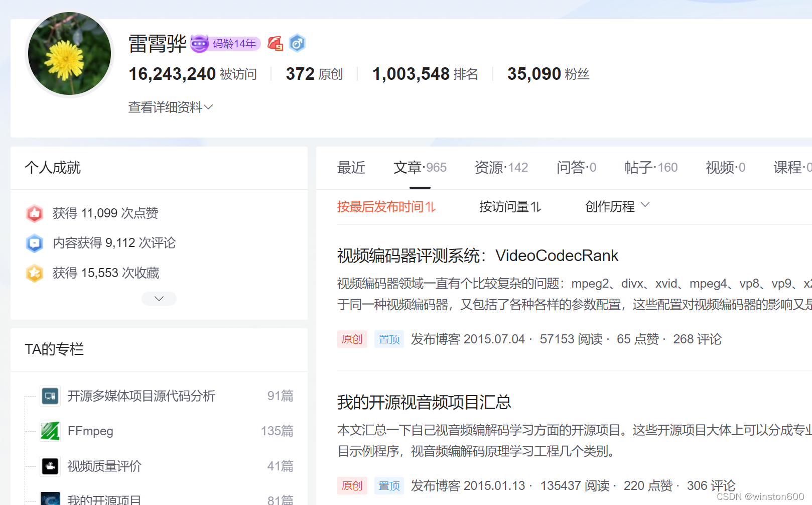This screenshot has width=812, height=505.
Task: Click the 91篇 count for the 开源多媒体 column
Action: click(280, 396)
